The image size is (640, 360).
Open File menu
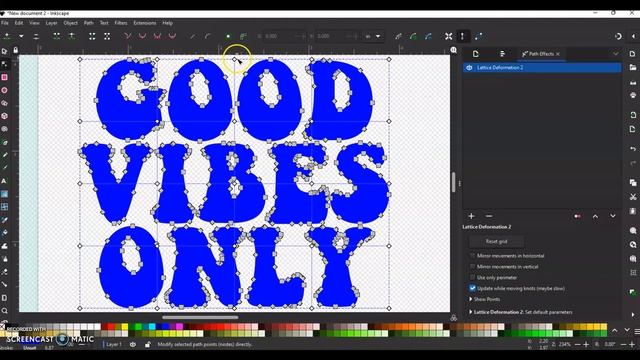coord(4,23)
